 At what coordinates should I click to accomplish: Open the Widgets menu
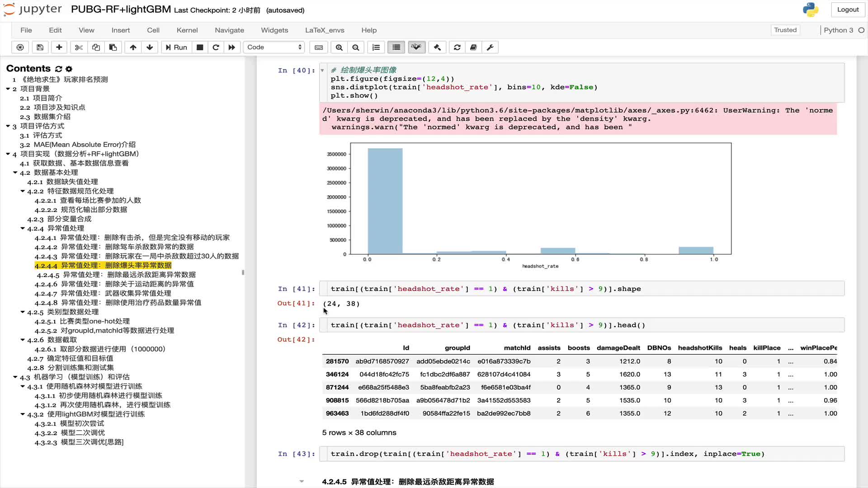pyautogui.click(x=274, y=30)
